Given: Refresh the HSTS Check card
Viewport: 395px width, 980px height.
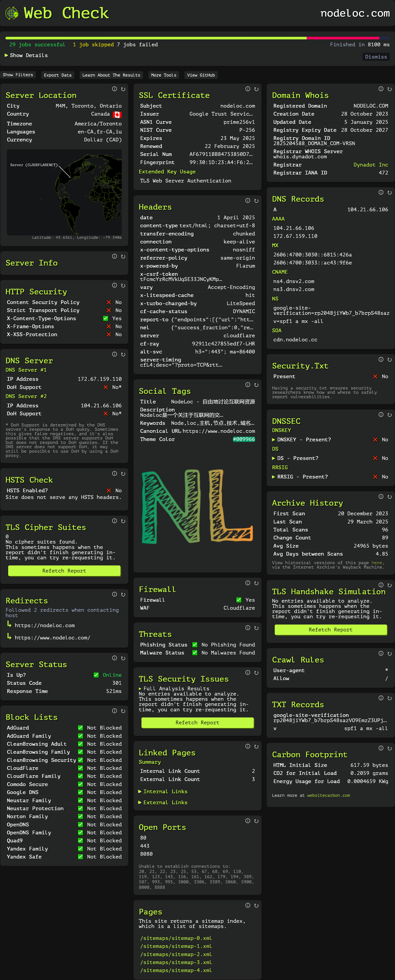Looking at the screenshot, I should click(x=123, y=474).
